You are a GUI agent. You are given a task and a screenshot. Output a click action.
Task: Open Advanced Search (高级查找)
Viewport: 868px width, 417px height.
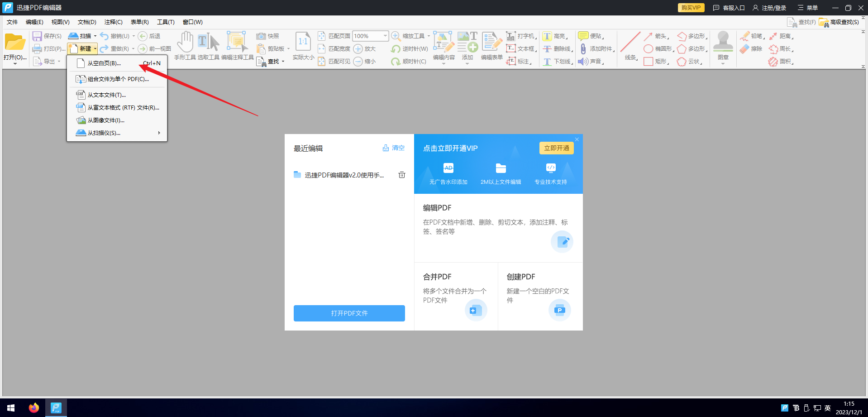coord(839,22)
